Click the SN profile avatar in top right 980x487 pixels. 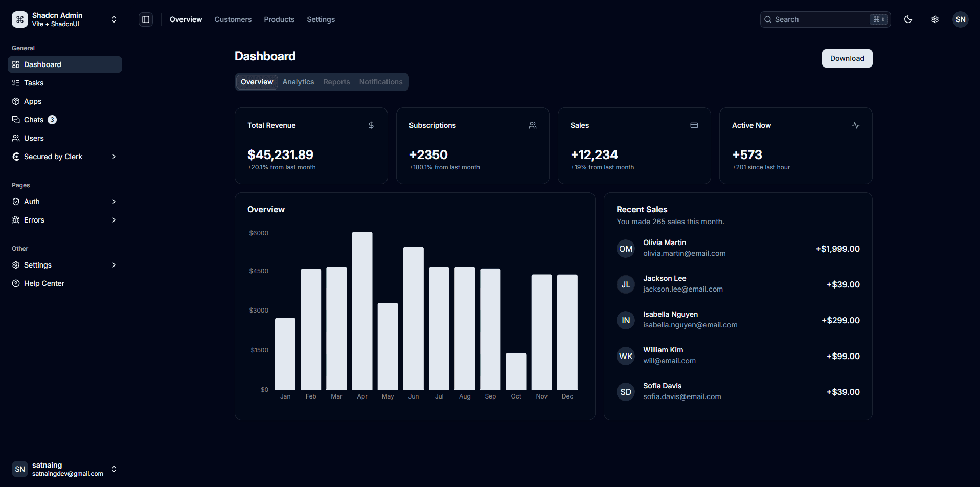(960, 19)
